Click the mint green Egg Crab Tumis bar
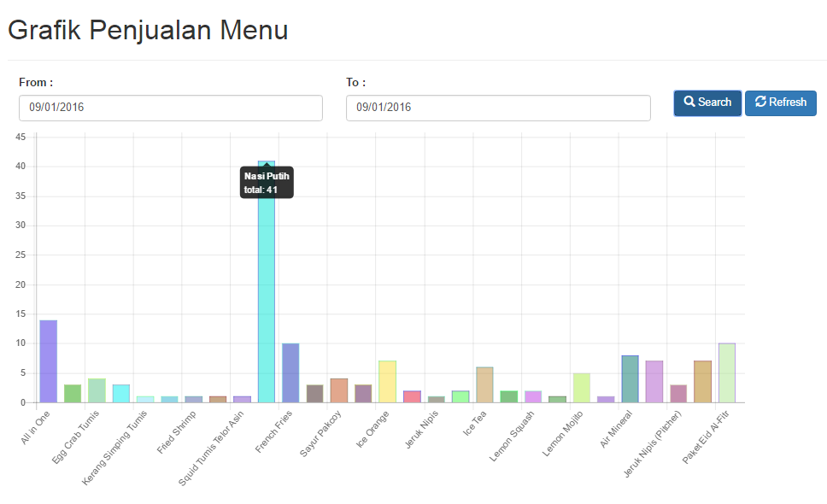This screenshot has height=504, width=827. pos(97,390)
